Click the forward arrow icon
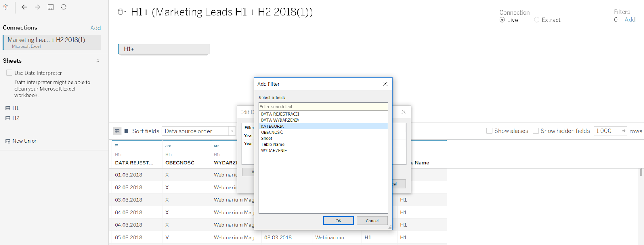The height and width of the screenshot is (245, 644). pyautogui.click(x=37, y=7)
